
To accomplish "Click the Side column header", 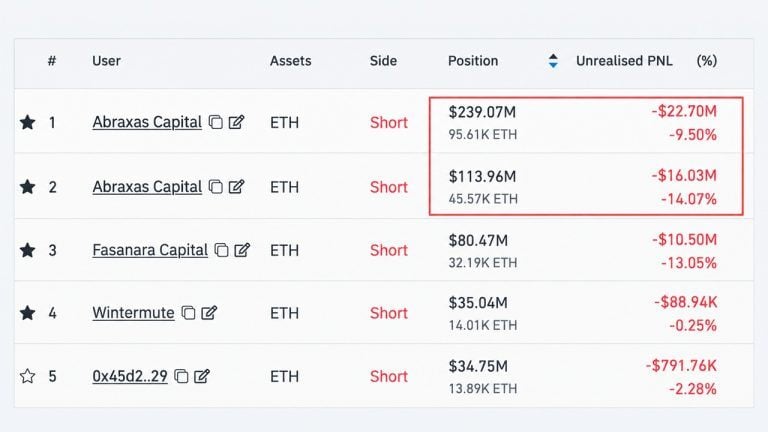I will point(383,61).
